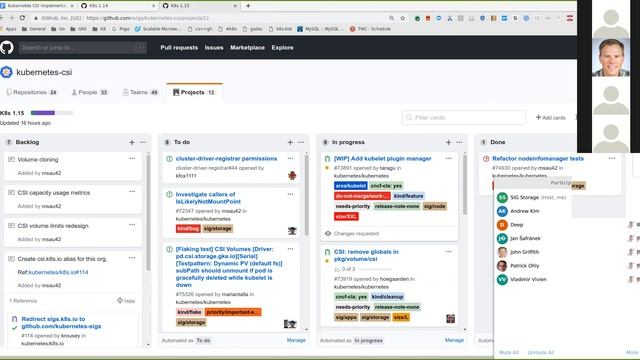Click To do column scrollbar
Viewport: 640px width, 360px height.
point(306,194)
